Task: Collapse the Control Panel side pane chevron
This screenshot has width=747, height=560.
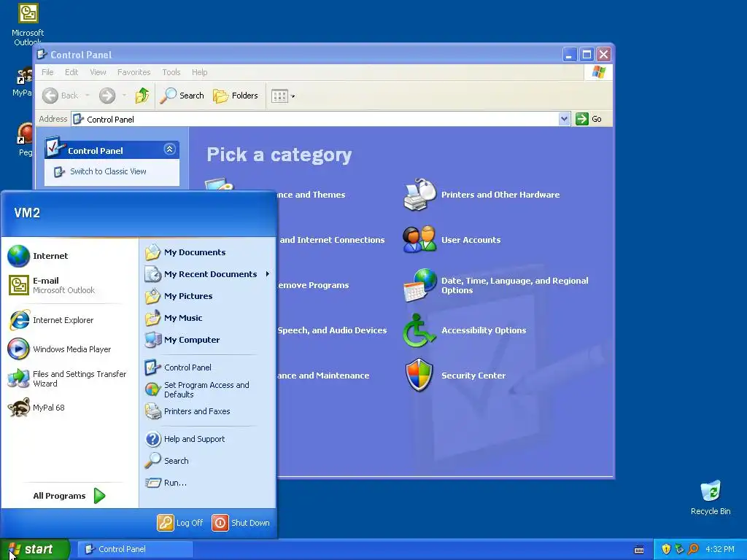Action: [x=169, y=149]
